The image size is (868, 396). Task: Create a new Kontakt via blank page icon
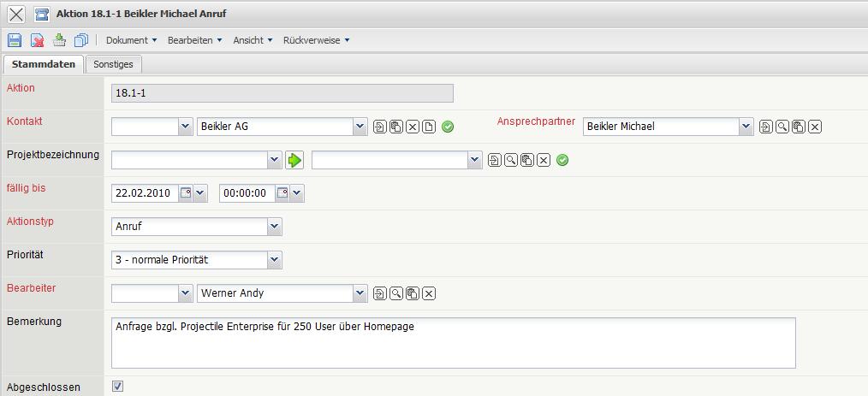429,127
